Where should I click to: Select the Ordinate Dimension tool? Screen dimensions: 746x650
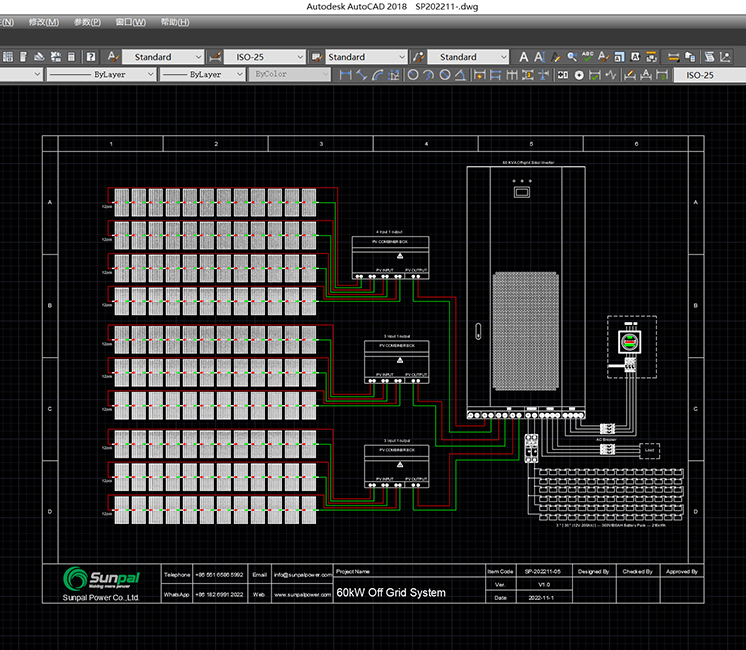click(x=394, y=75)
